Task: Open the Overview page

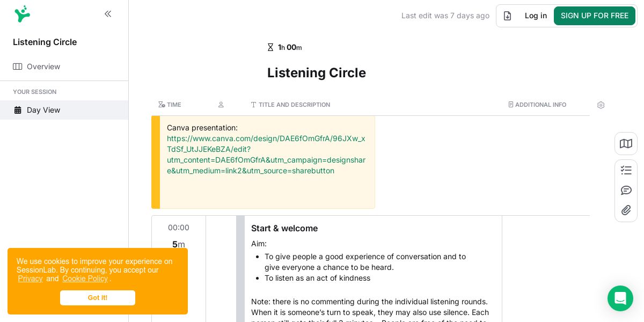Action: tap(43, 67)
